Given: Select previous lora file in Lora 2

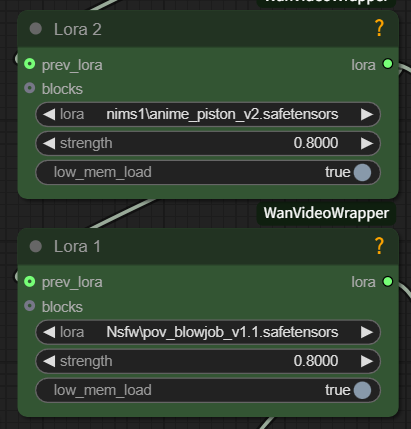Looking at the screenshot, I should (x=49, y=114).
